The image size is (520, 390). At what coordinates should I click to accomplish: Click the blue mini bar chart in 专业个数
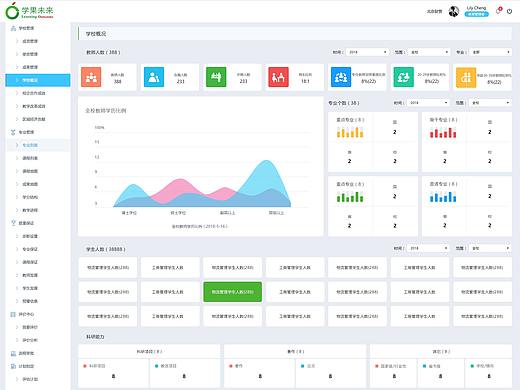pos(443,196)
